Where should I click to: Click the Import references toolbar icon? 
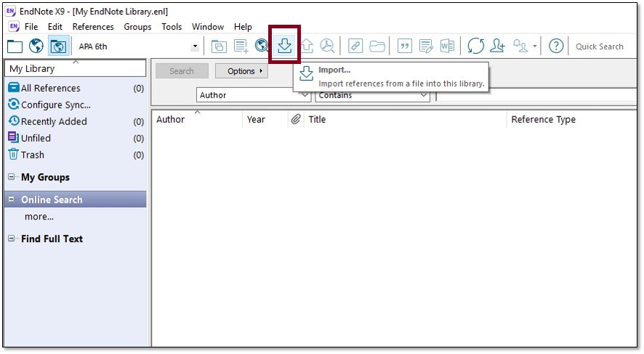(x=284, y=46)
